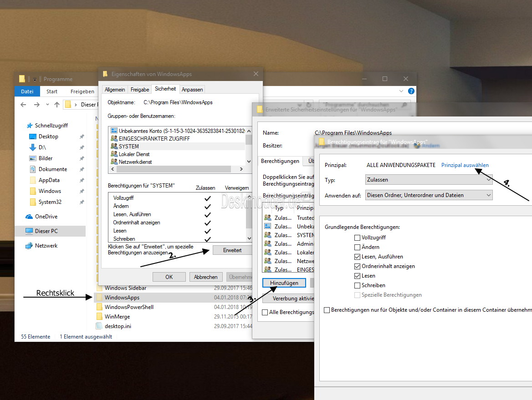Open Explorer help question mark icon

click(x=411, y=91)
